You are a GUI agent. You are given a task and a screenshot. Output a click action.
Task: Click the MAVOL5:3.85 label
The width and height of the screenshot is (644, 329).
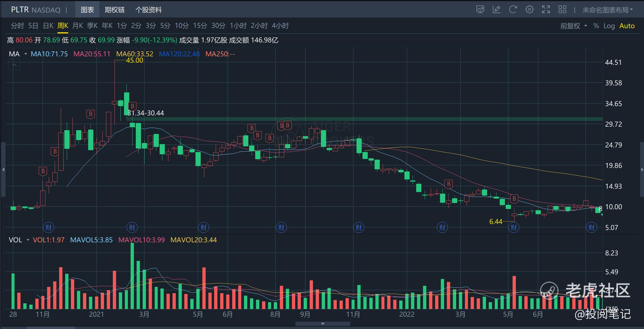91,240
